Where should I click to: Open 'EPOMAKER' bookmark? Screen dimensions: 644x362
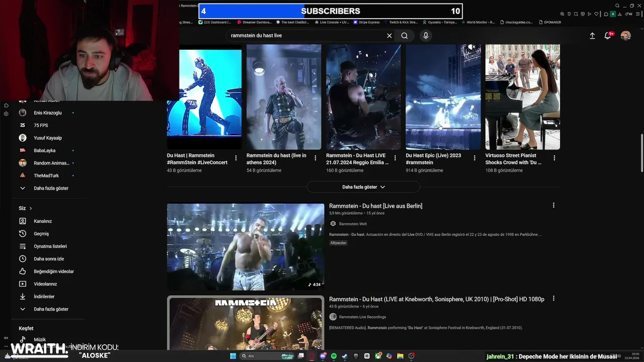click(549, 22)
